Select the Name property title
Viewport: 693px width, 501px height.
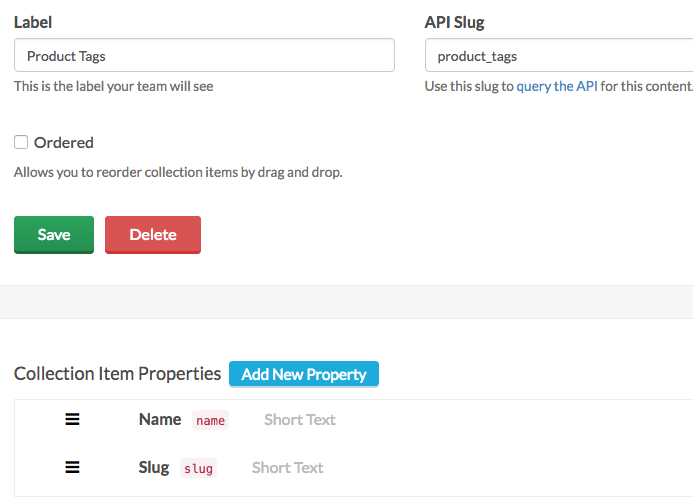(160, 420)
